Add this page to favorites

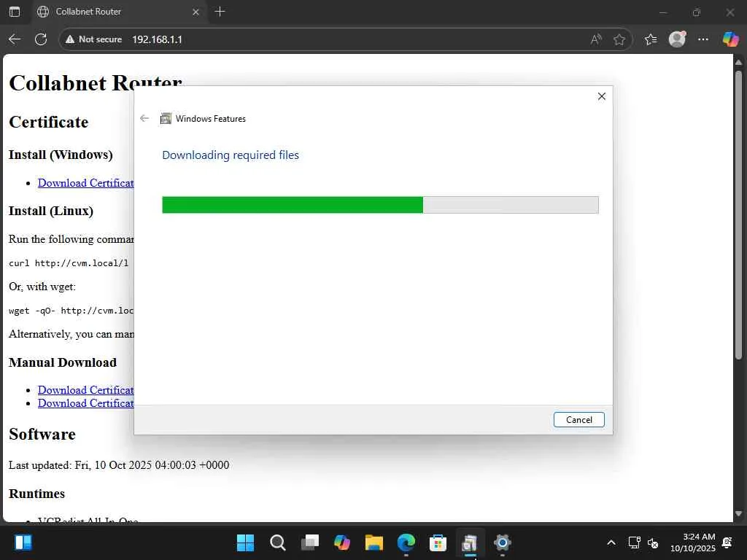tap(619, 39)
